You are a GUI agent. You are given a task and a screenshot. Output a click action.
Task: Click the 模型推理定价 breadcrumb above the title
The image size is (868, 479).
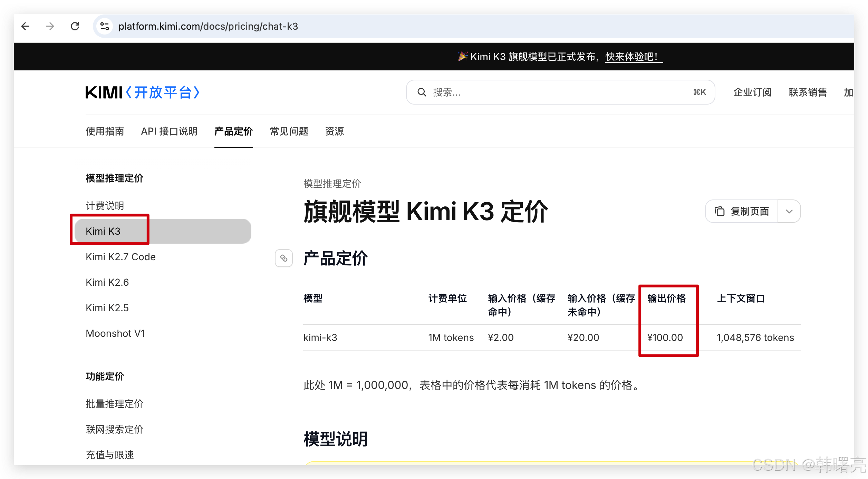pos(332,184)
